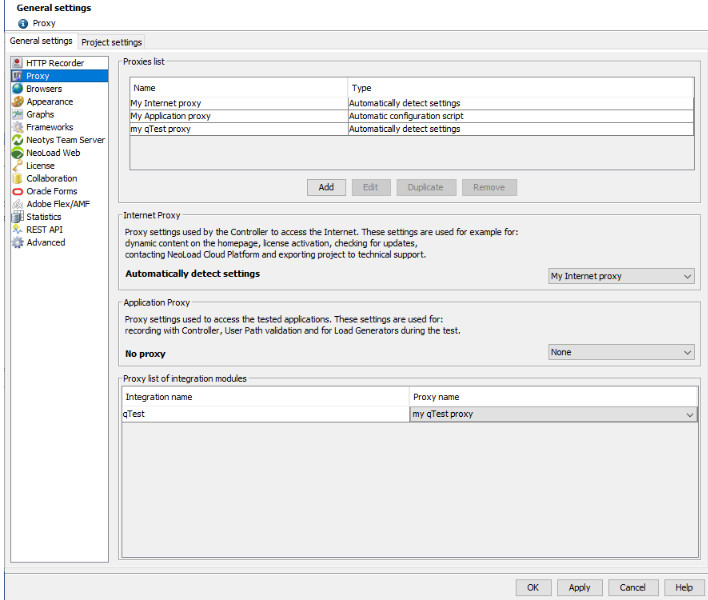Select the General settings tab
The height and width of the screenshot is (600, 708).
tap(41, 41)
